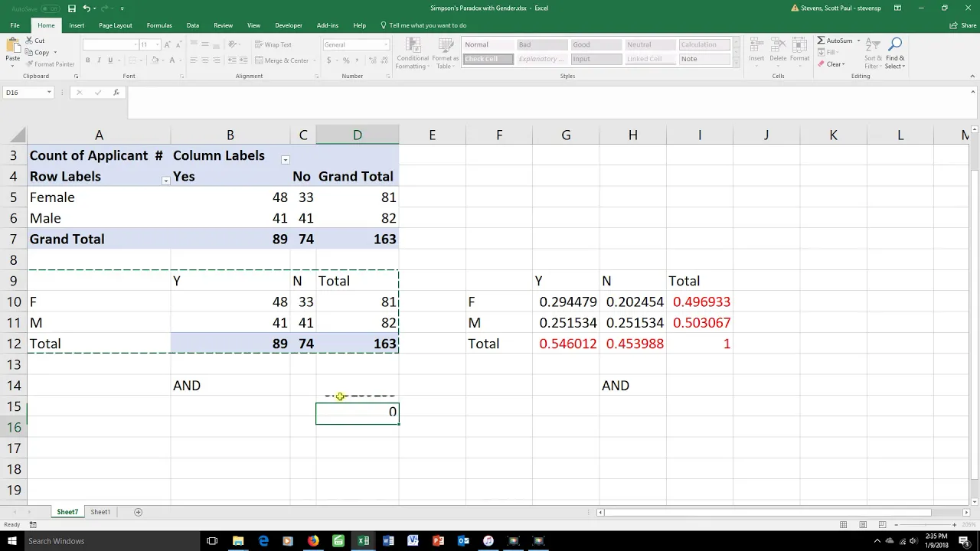Switch to the Page Layout tab
980x551 pixels.
tap(116, 25)
